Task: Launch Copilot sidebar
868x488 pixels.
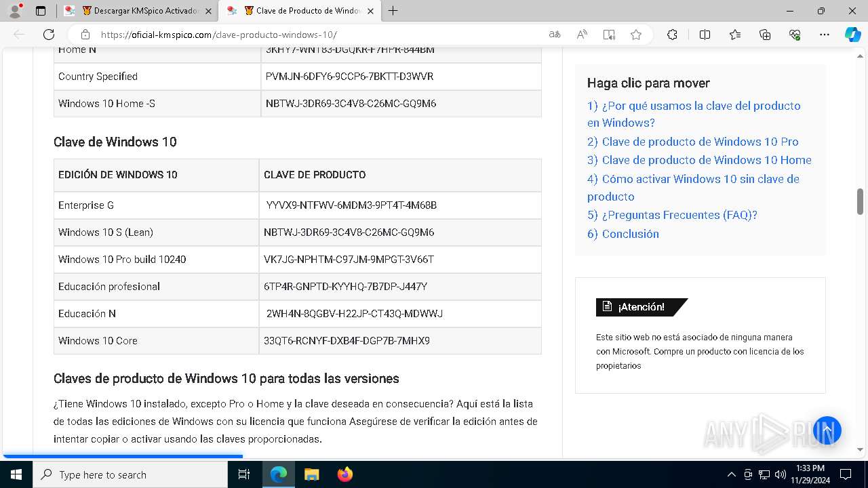Action: [x=852, y=35]
